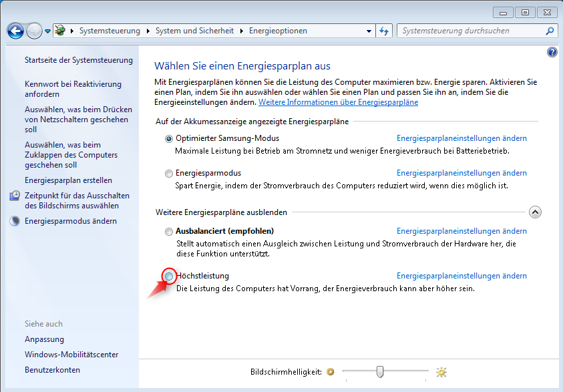Click the moon icon beside Energiesparmodus ändern
Image resolution: width=563 pixels, height=392 pixels.
coord(14,221)
